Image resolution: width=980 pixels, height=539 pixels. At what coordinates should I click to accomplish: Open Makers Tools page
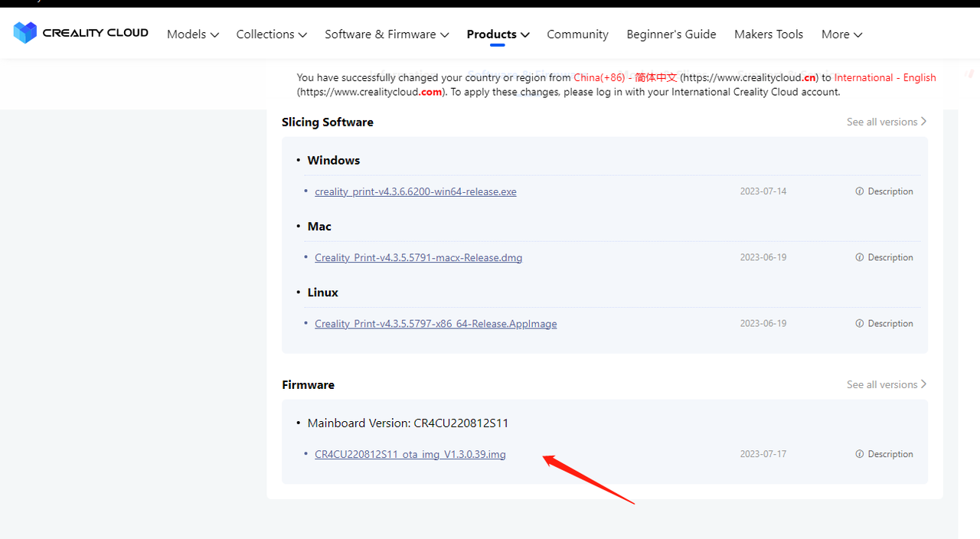click(x=769, y=34)
